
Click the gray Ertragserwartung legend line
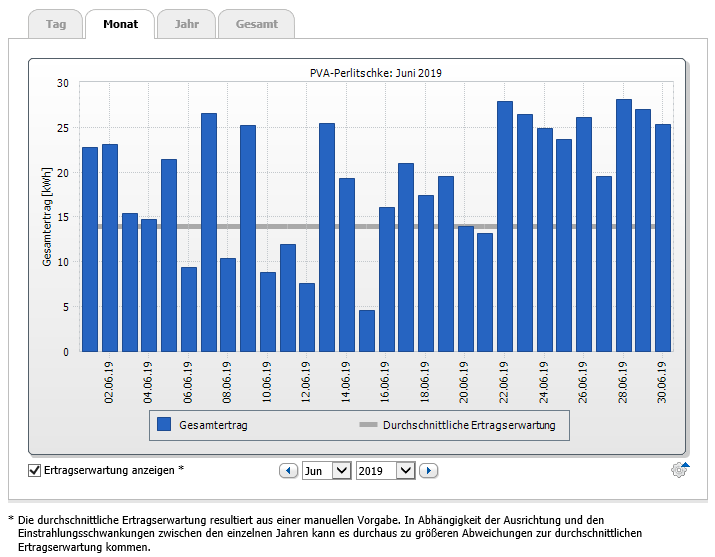pos(368,425)
